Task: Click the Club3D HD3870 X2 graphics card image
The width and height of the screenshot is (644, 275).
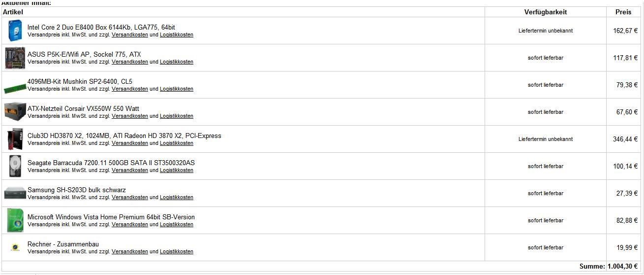Action: (15, 139)
